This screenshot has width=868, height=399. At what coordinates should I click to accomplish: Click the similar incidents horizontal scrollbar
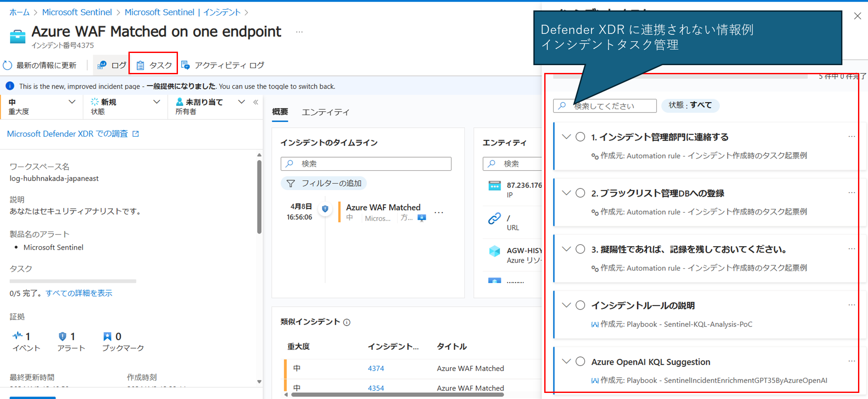(397, 395)
